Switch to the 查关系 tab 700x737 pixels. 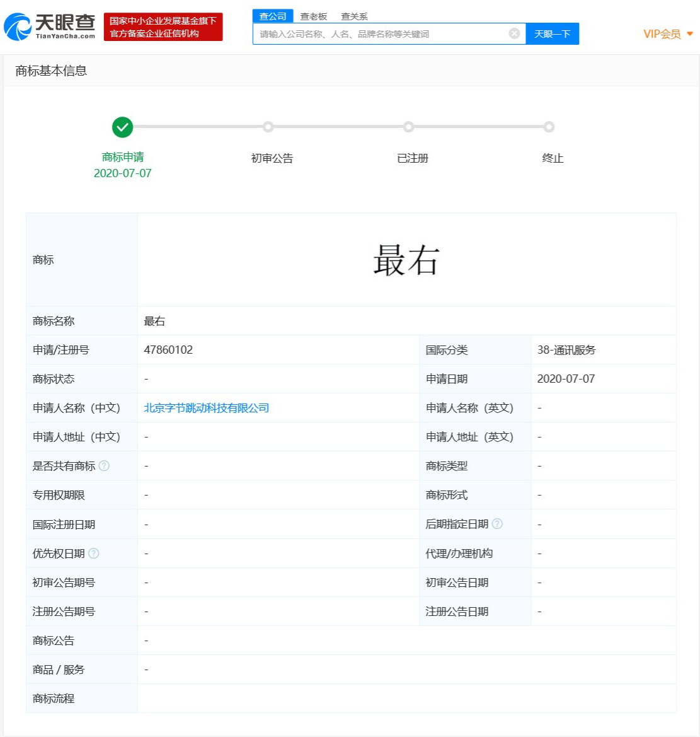[354, 16]
